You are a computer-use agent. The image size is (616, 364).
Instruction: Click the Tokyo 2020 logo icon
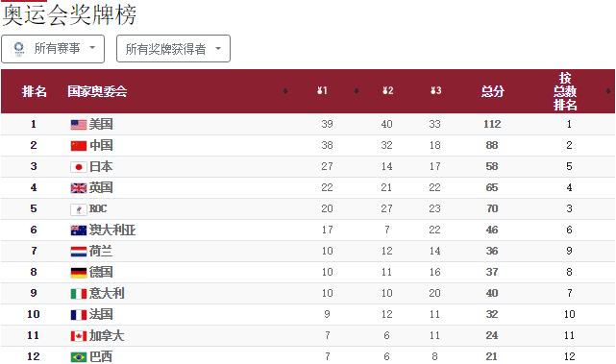[18, 49]
